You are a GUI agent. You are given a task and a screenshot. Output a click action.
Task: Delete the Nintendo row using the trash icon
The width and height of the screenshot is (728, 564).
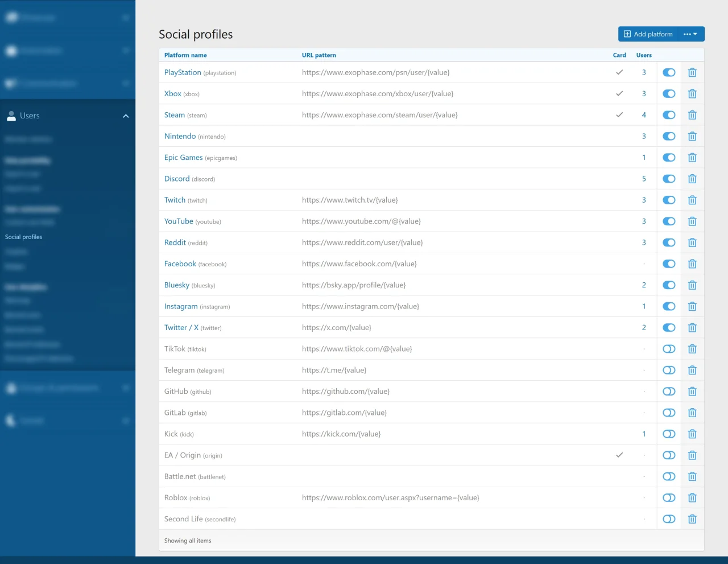click(x=692, y=136)
